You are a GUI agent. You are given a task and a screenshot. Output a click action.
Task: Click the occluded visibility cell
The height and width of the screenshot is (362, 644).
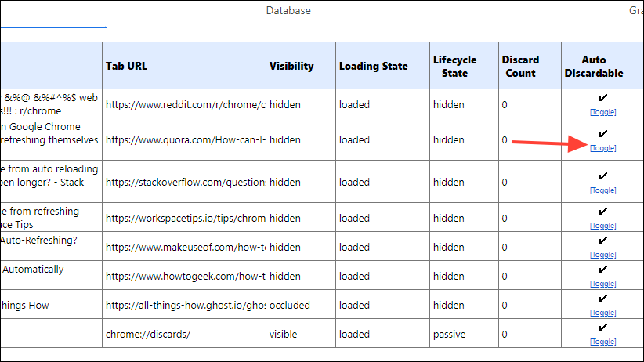[290, 305]
